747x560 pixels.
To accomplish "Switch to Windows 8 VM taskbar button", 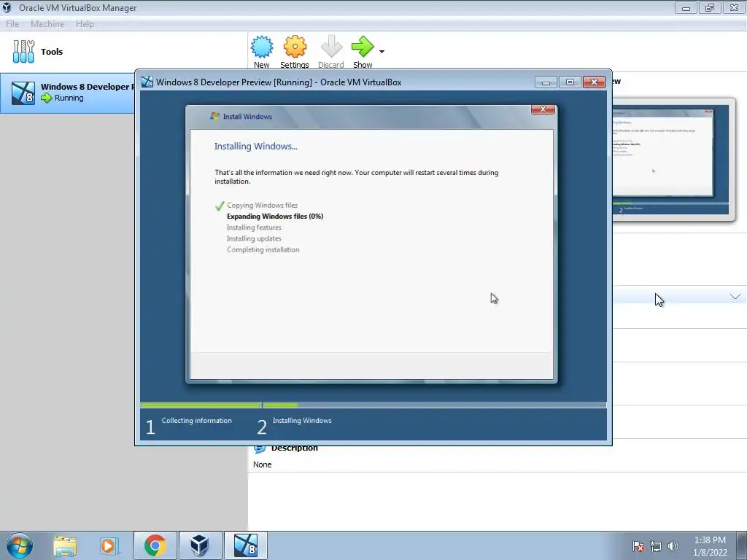I will coord(245,545).
